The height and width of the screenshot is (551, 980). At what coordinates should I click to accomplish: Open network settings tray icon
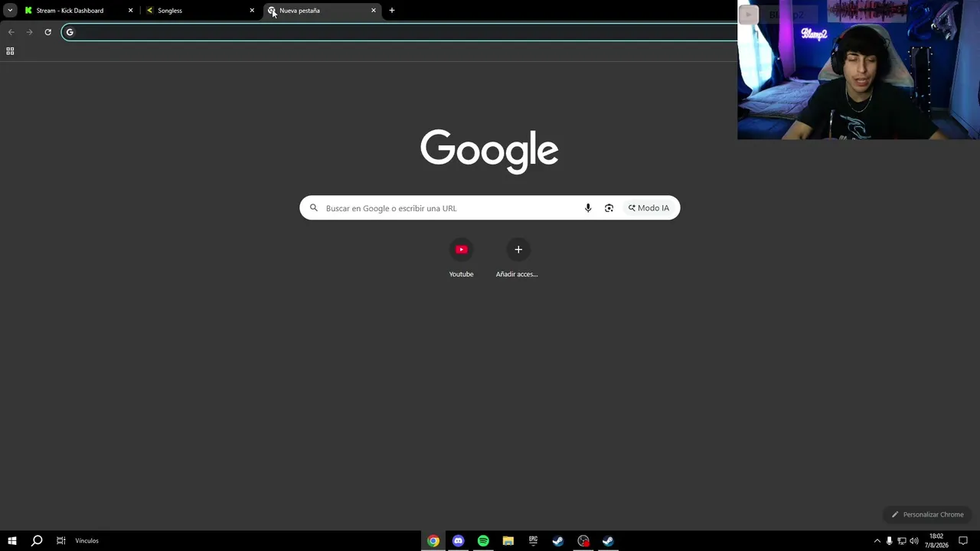[901, 541]
